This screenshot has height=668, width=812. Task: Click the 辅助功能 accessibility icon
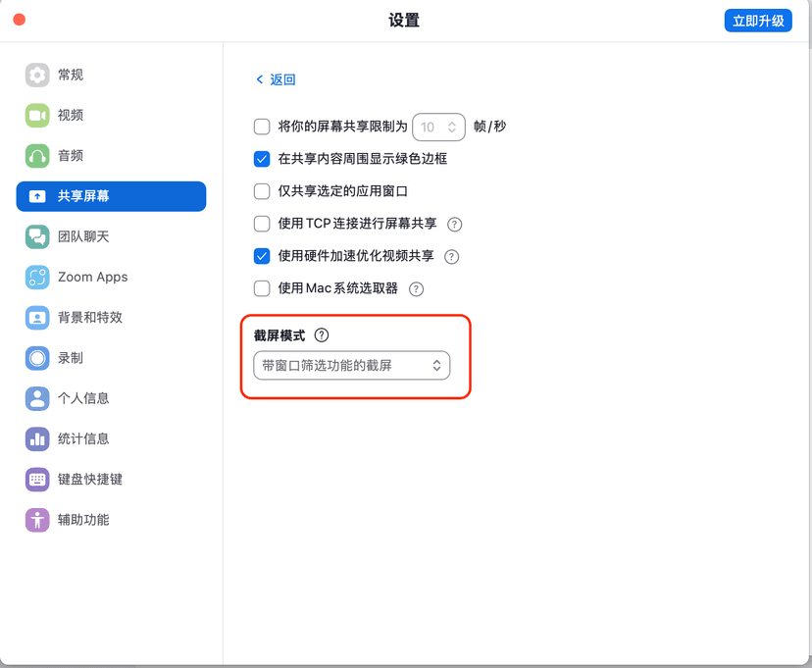coord(37,519)
